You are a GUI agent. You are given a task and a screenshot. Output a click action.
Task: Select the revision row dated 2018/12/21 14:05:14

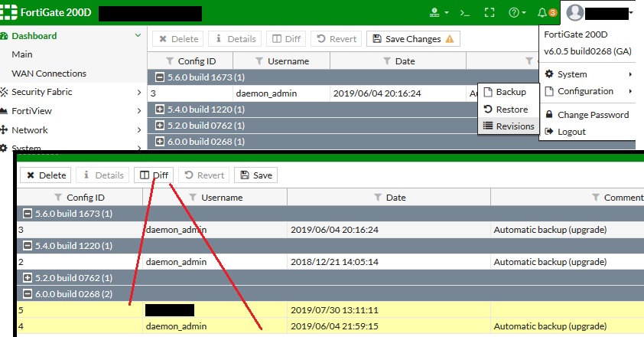(330, 262)
